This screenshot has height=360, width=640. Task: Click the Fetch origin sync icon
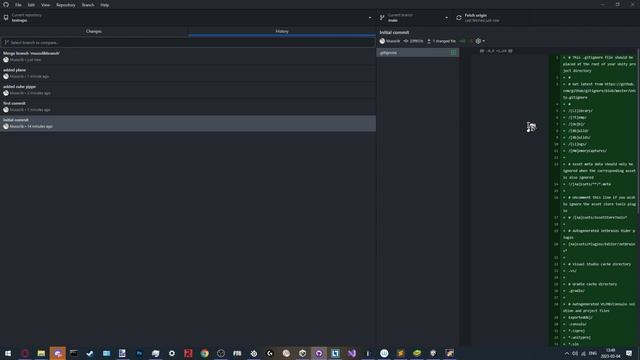459,18
